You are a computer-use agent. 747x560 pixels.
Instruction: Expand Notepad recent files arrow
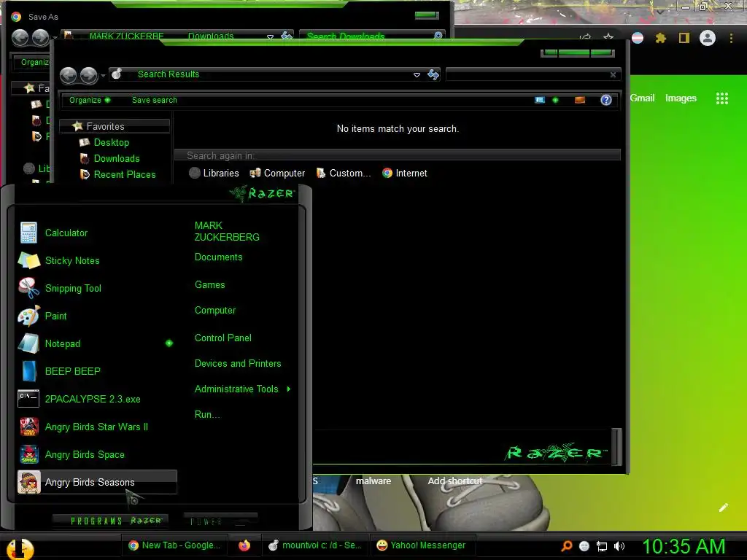pos(169,343)
